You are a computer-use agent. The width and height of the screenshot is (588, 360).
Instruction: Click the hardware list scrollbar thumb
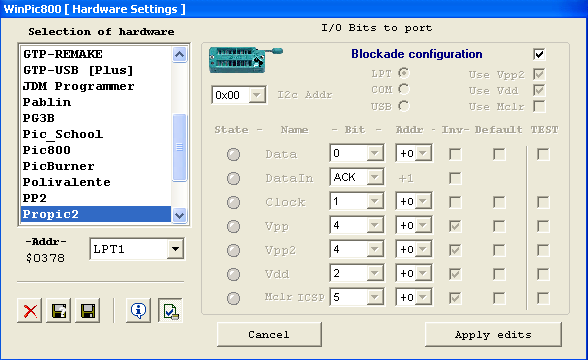180,147
